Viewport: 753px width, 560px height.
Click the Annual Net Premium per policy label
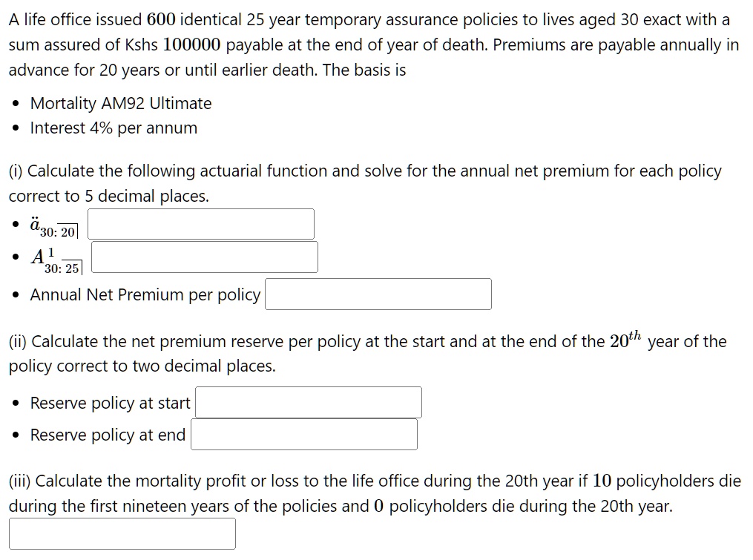coord(145,294)
